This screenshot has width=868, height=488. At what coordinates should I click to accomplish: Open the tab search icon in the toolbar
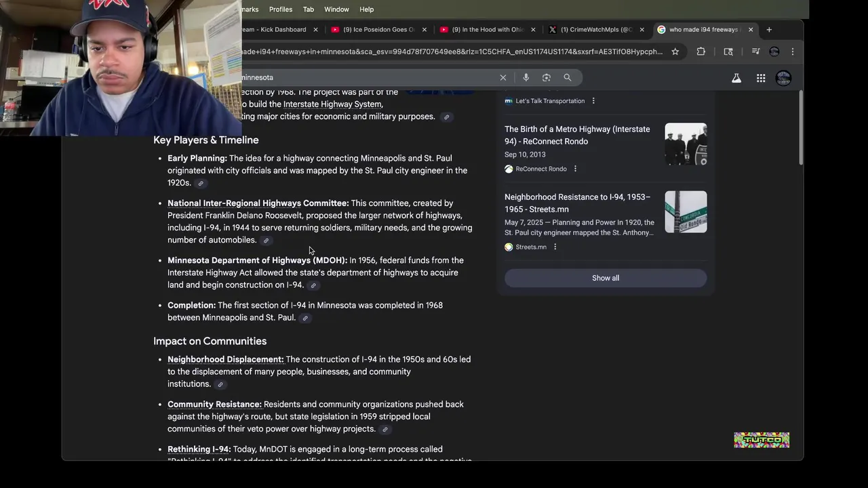728,52
